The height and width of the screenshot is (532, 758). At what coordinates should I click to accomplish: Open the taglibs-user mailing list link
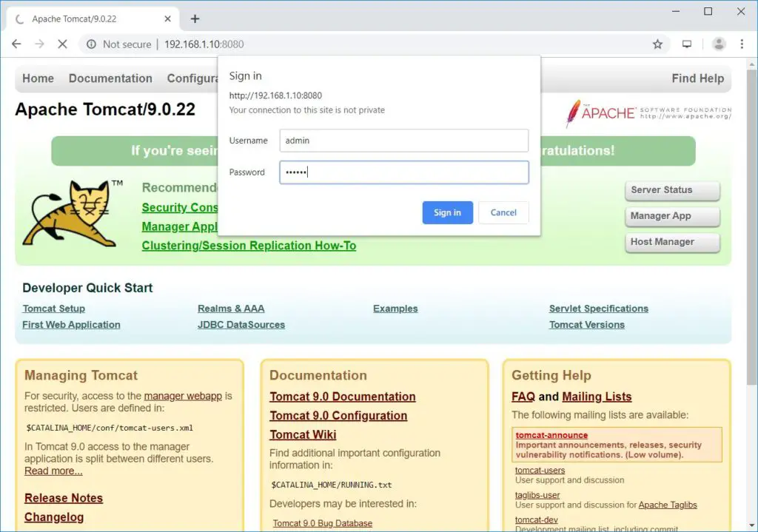(x=537, y=495)
